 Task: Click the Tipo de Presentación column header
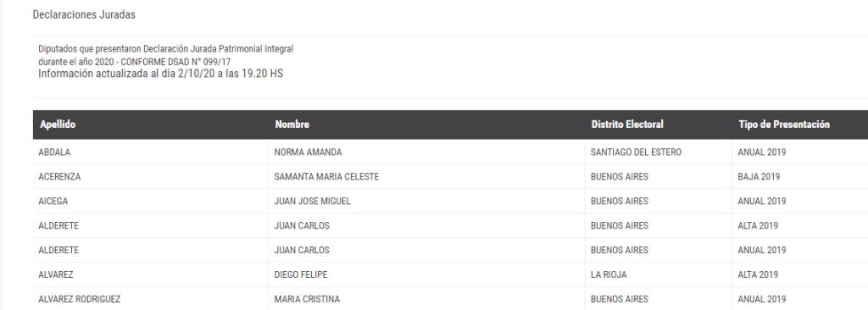784,125
